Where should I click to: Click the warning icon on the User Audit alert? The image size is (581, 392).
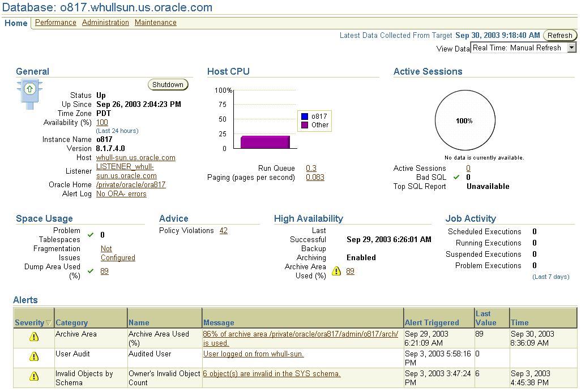click(33, 357)
